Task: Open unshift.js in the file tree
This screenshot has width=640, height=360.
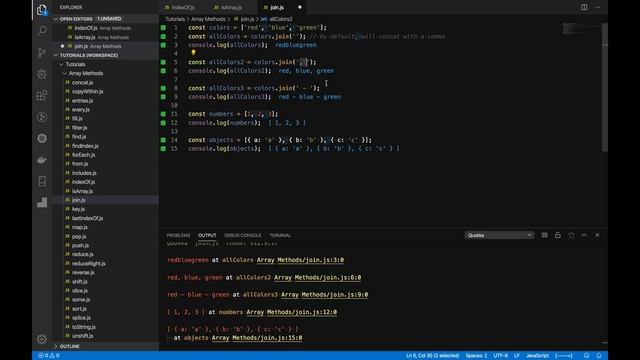Action: tap(82, 336)
